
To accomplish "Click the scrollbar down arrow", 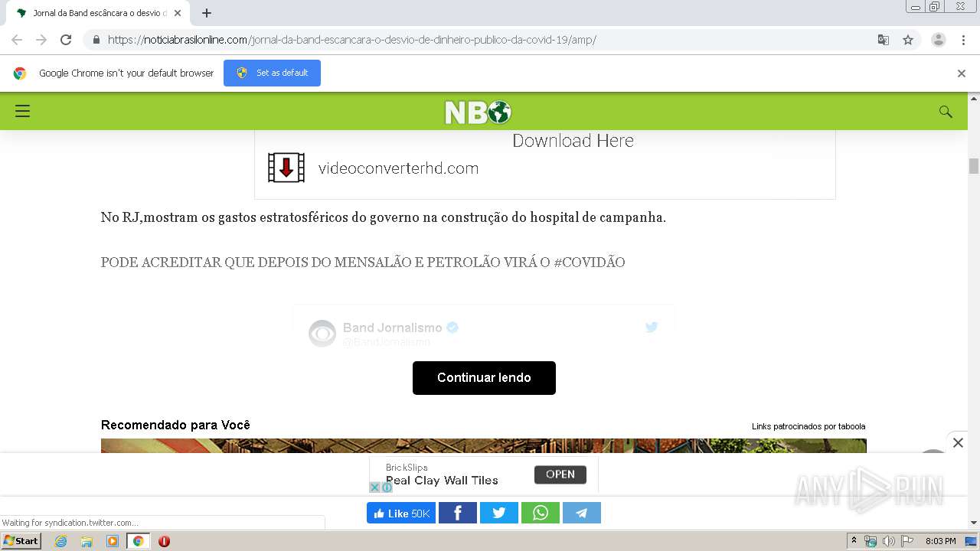I will (x=974, y=523).
